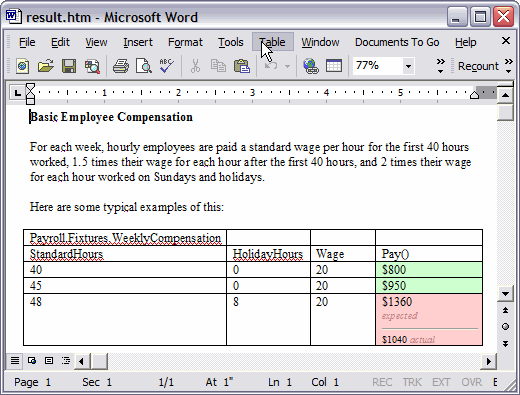Click the "Basic Employee Compensation" heading
Viewport: 520px width, 395px height.
[111, 117]
